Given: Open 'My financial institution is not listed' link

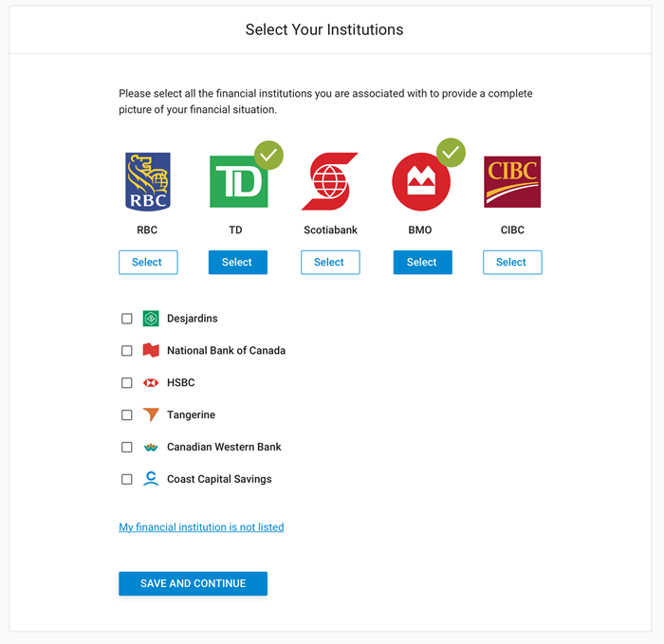Looking at the screenshot, I should click(201, 527).
